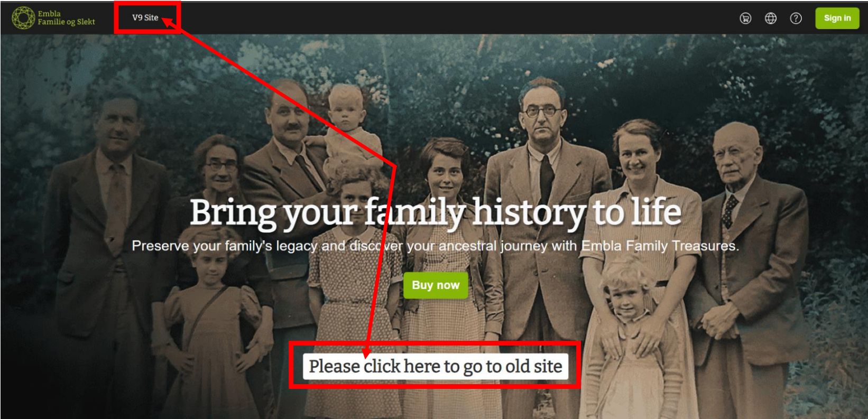Open the shopping cart icon
Screen dimensions: 868x419
click(x=745, y=18)
